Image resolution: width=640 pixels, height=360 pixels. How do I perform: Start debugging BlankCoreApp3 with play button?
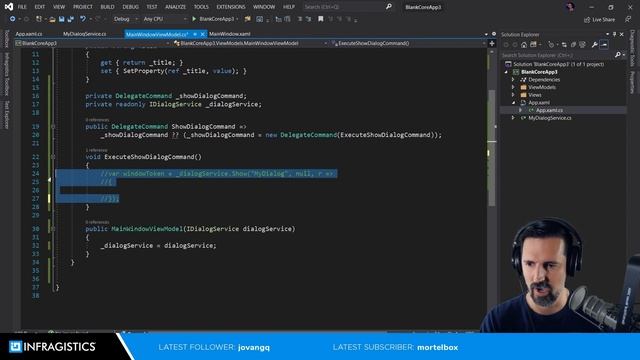(x=215, y=19)
